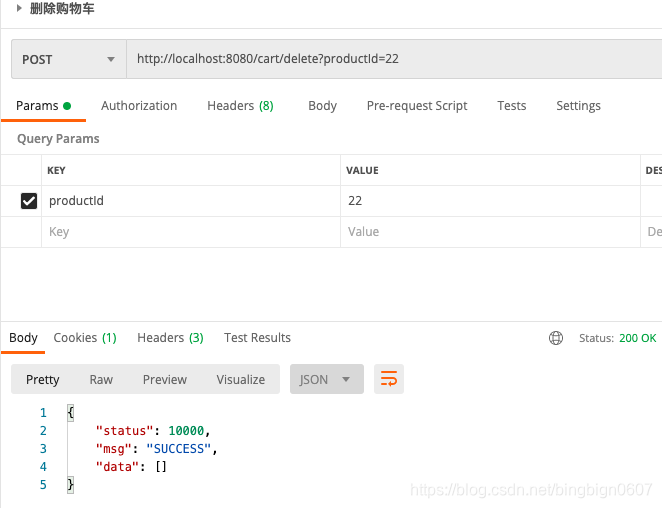Select the Pretty view button
The height and width of the screenshot is (508, 662).
pyautogui.click(x=43, y=379)
